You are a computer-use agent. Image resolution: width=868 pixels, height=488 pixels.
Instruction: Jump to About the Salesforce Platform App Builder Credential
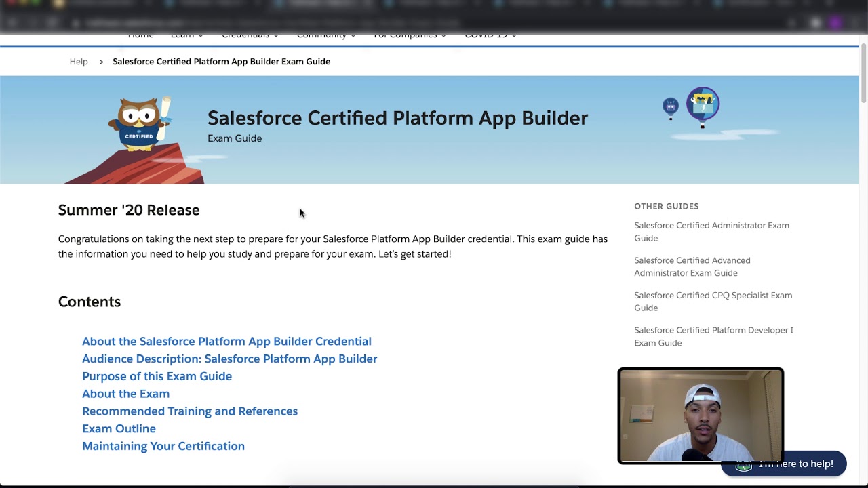[226, 341]
